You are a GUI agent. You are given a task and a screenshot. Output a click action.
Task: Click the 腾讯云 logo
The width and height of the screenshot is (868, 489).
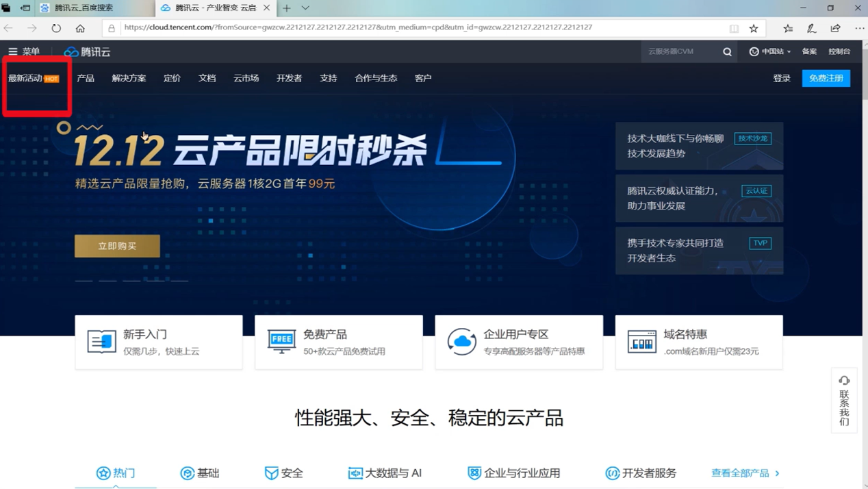(86, 51)
